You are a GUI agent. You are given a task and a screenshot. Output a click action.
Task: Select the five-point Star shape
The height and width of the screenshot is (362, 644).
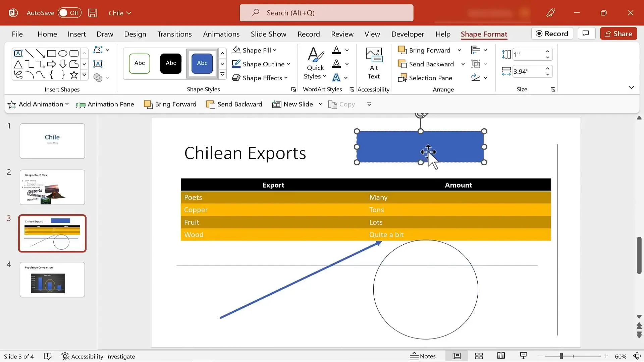[x=74, y=75]
